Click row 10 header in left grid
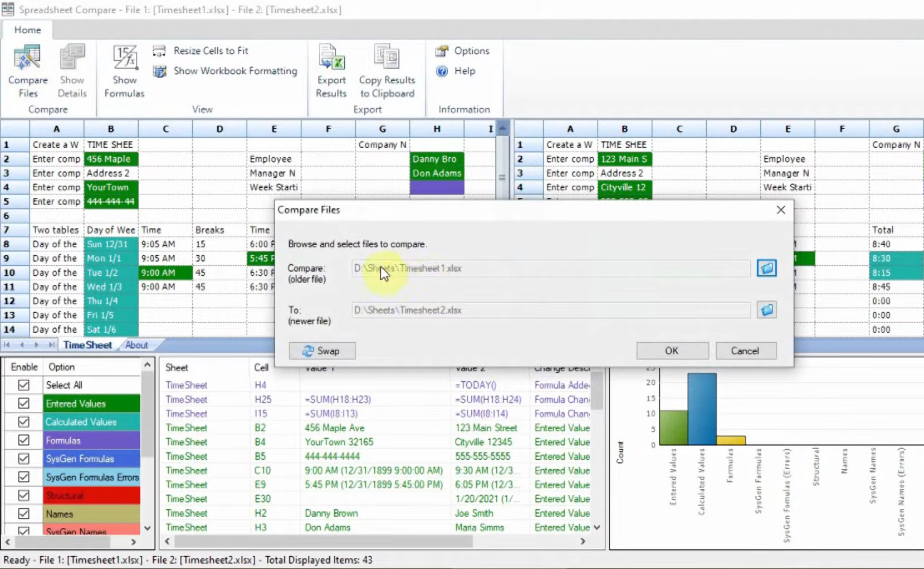 pyautogui.click(x=14, y=273)
